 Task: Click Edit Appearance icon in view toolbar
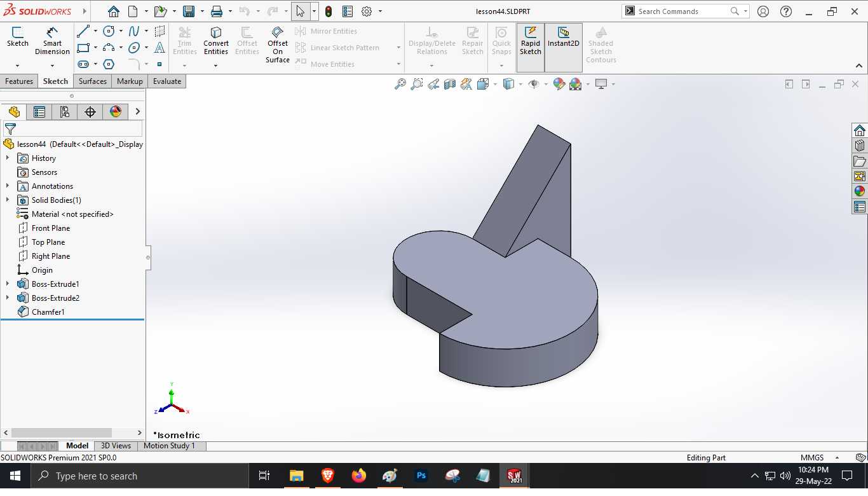[x=559, y=84]
